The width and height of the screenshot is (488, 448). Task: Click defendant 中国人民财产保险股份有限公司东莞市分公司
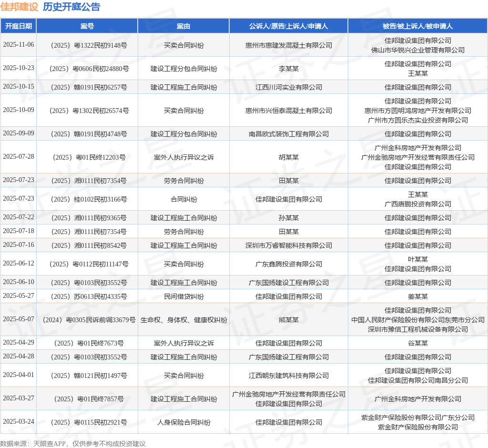(417, 320)
